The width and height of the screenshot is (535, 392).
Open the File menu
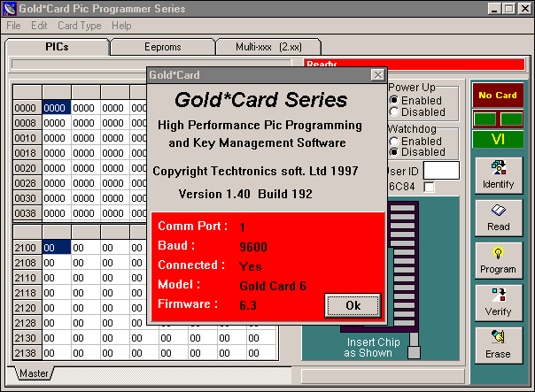13,26
